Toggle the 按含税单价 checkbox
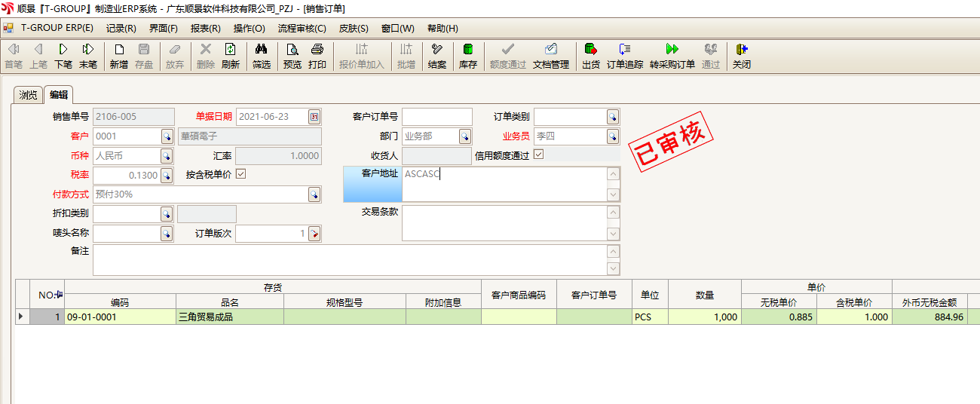The height and width of the screenshot is (404, 980). (241, 175)
